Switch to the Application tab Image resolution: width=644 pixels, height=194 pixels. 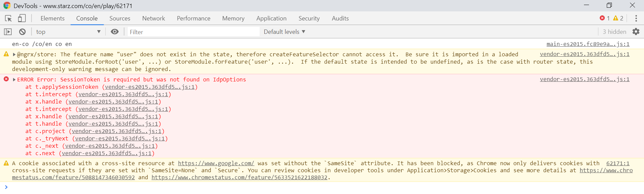pos(271,18)
